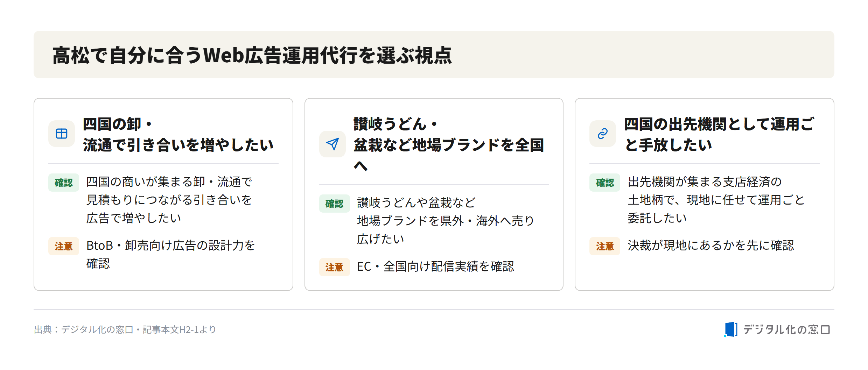Click heading 四国の出先機関として運用ごと手放したい
Image resolution: width=868 pixels, height=370 pixels.
point(719,134)
